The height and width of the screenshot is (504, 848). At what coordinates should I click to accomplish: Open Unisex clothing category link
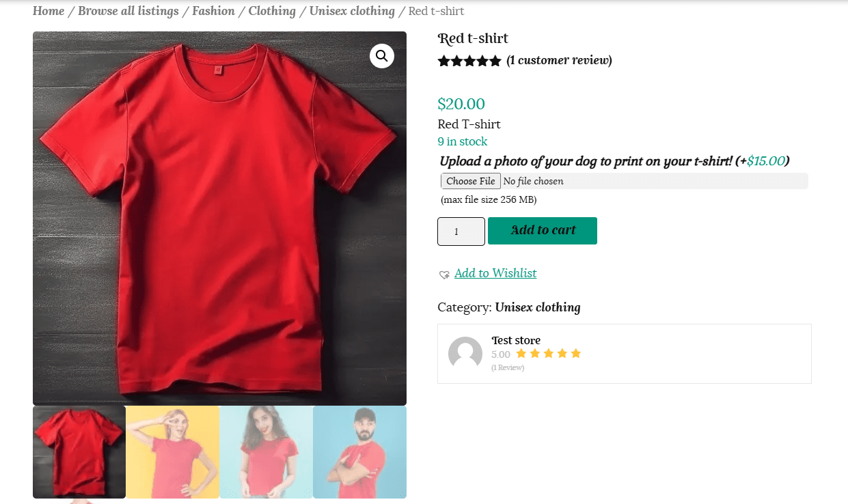538,307
